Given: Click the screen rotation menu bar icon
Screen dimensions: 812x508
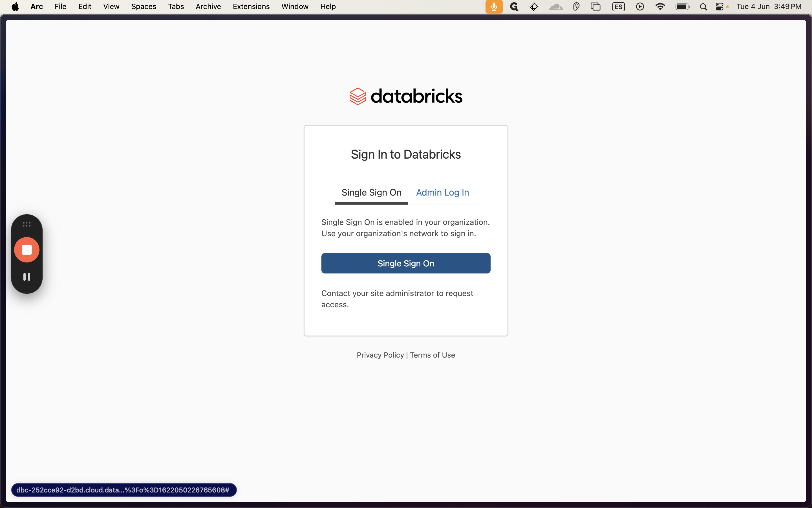Looking at the screenshot, I should [534, 6].
